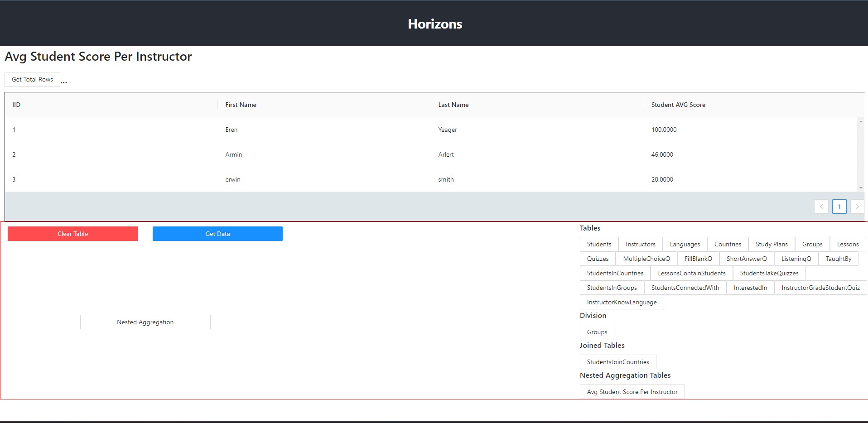Open the StudentsJoinCountries joined table
Screen dimensions: 868x423
617,362
